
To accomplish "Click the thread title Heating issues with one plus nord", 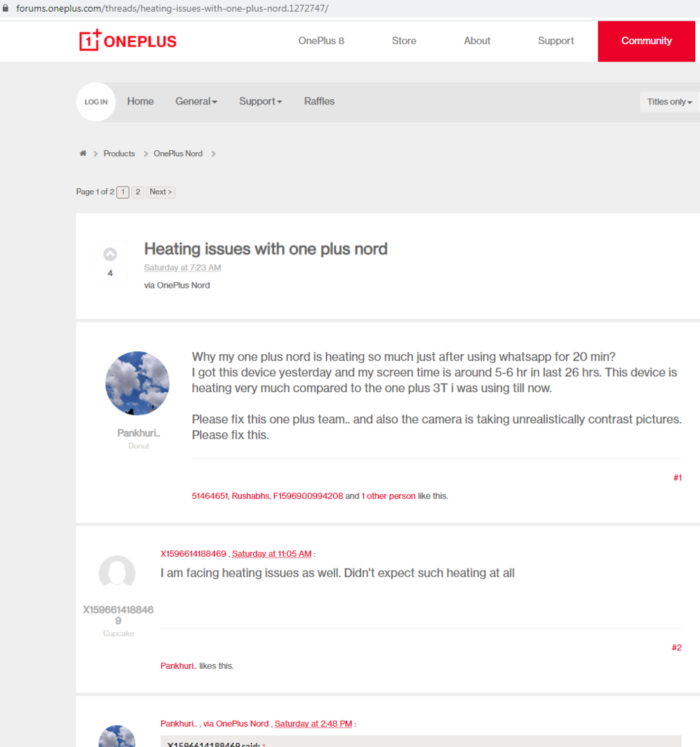I will [x=266, y=249].
